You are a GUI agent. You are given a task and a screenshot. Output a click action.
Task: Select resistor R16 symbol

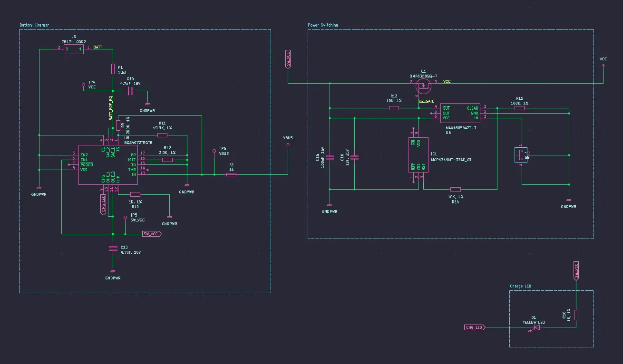coord(576,315)
